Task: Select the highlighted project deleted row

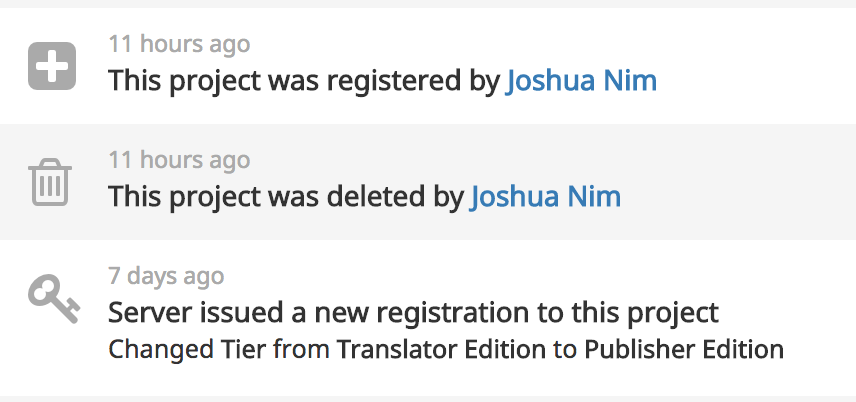Action: coord(428,182)
